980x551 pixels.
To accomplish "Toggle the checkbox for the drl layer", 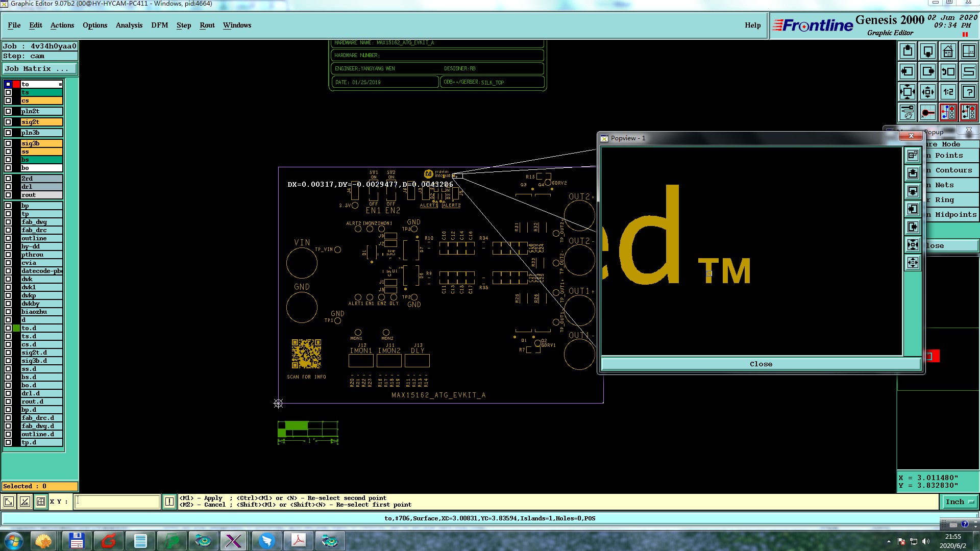I will [8, 187].
